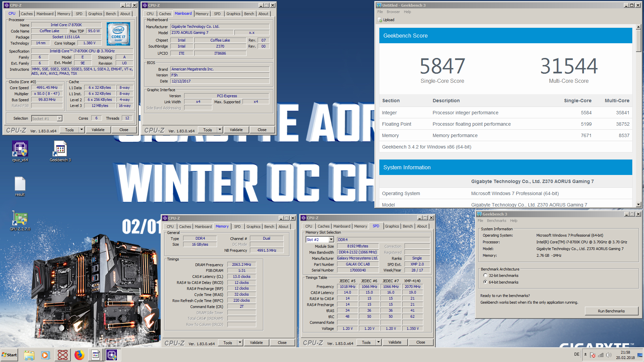644x362 pixels.
Task: Open the Start menu
Action: click(10, 355)
